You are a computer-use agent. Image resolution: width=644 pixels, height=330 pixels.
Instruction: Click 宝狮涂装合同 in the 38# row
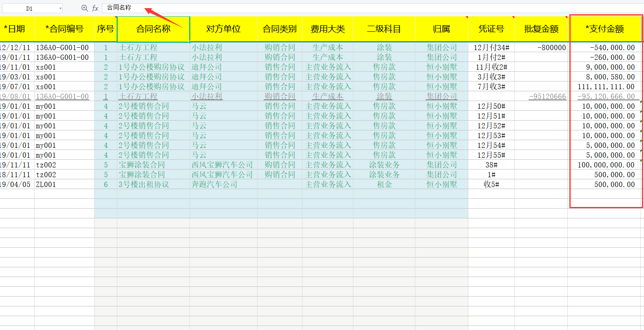[x=153, y=165]
